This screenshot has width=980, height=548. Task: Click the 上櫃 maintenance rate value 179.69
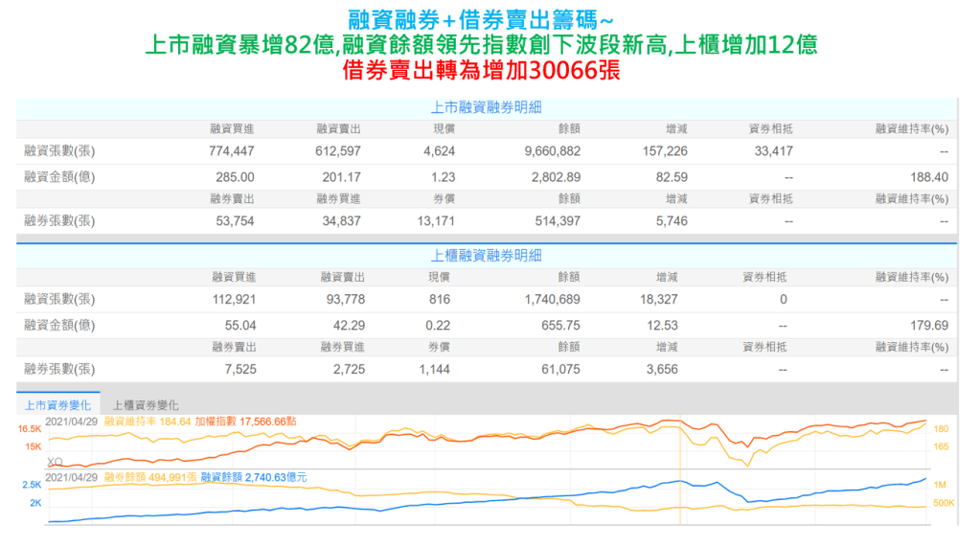point(929,326)
